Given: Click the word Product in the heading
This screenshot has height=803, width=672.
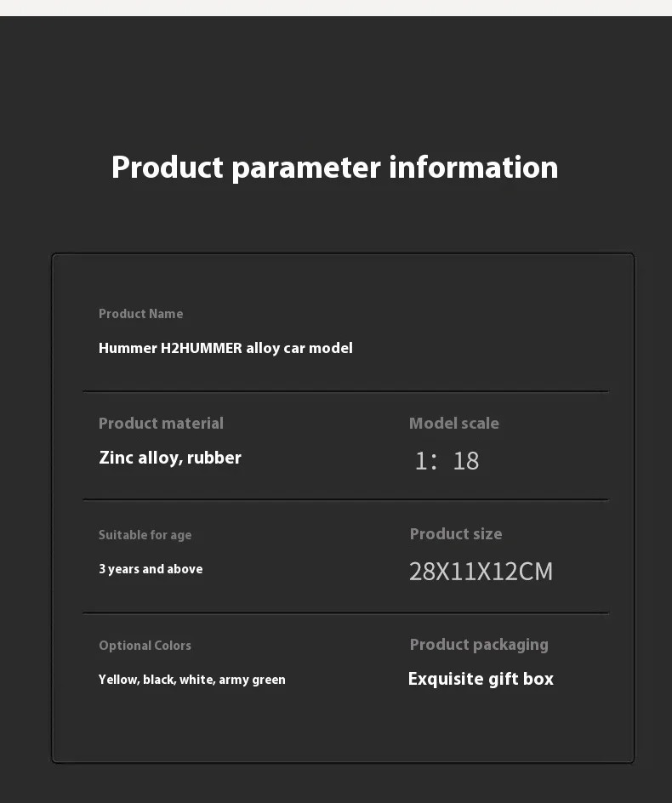Looking at the screenshot, I should coord(168,167).
